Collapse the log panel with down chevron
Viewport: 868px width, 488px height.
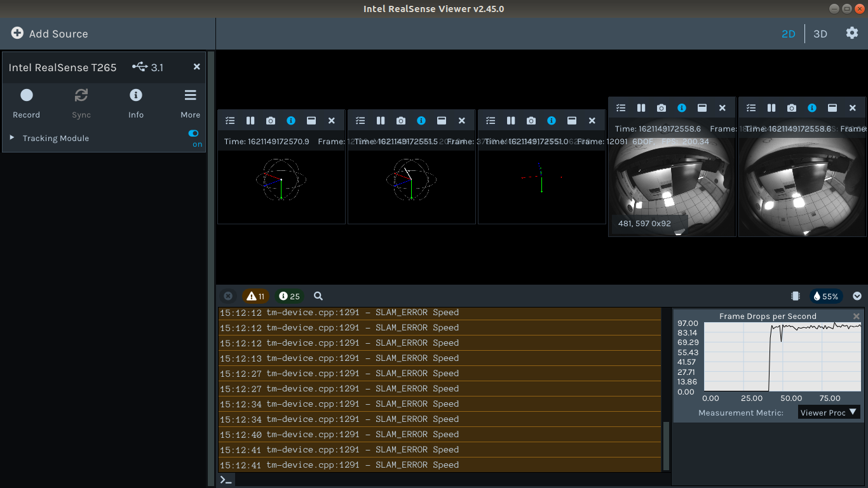pos(857,296)
